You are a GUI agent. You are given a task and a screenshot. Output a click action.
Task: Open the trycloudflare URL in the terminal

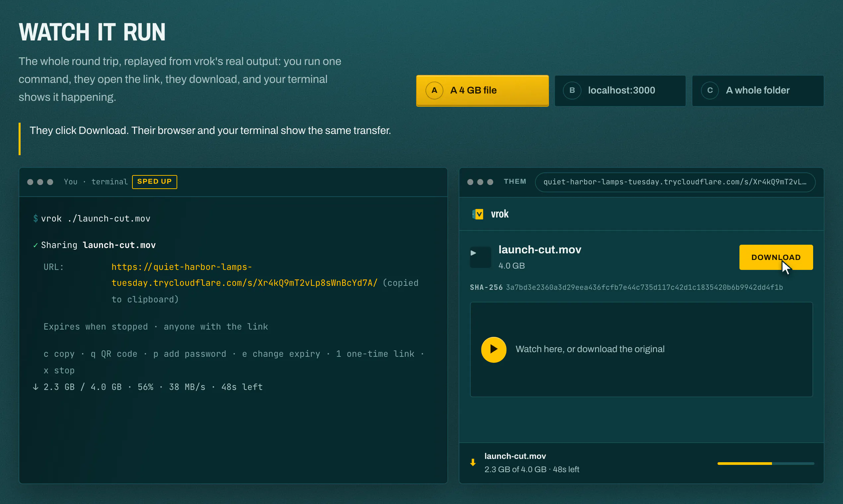point(244,275)
